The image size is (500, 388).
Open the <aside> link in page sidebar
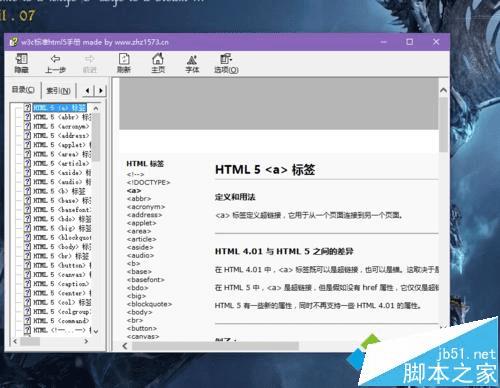[140, 247]
